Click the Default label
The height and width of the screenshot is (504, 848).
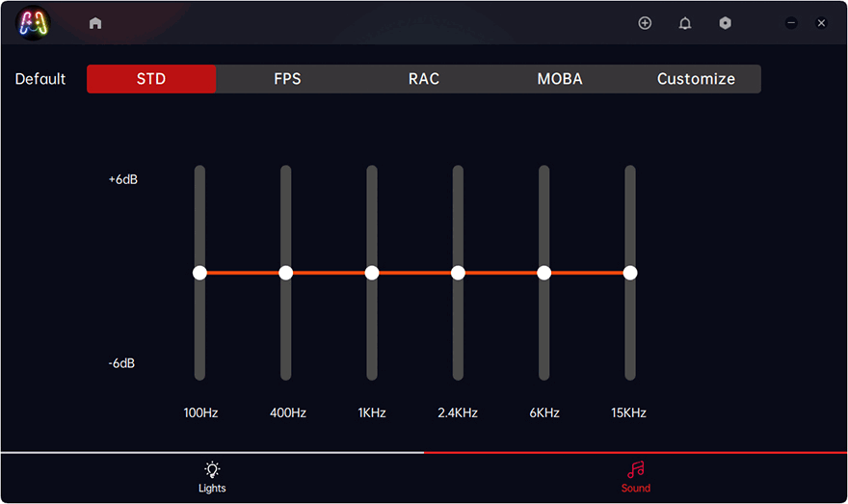[40, 79]
